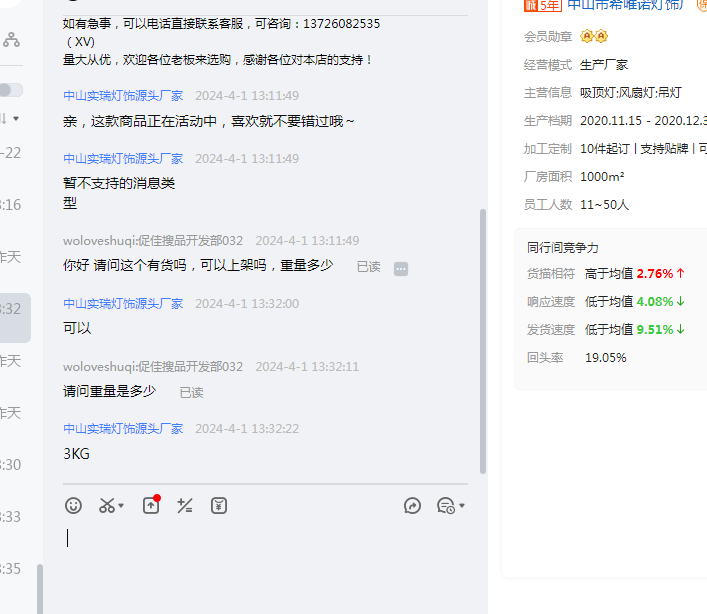Expand the dropdown arrow next to scissors icon

coord(122,507)
